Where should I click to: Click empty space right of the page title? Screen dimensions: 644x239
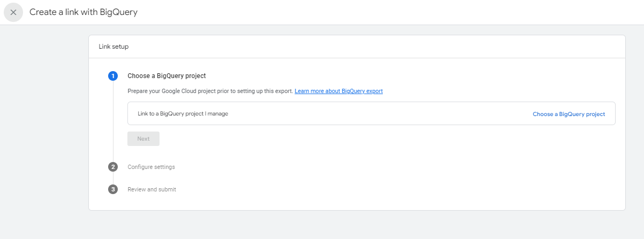click(375, 12)
